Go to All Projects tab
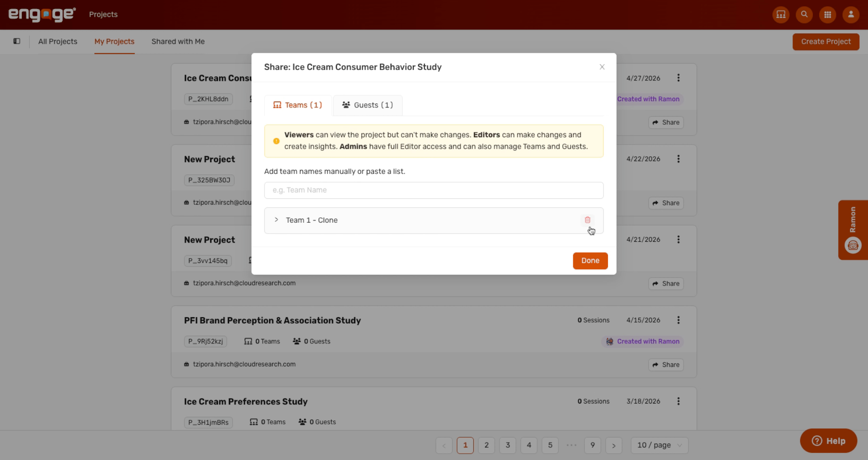 point(58,42)
